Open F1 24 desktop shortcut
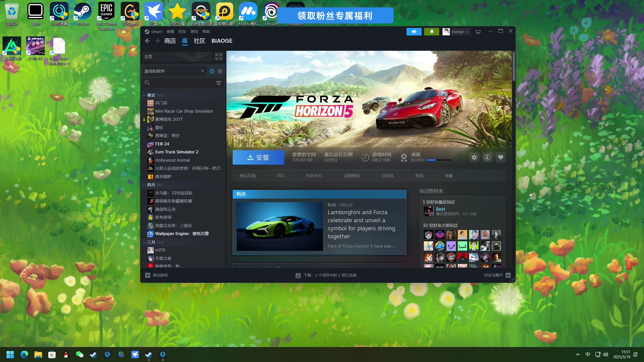 (x=35, y=49)
